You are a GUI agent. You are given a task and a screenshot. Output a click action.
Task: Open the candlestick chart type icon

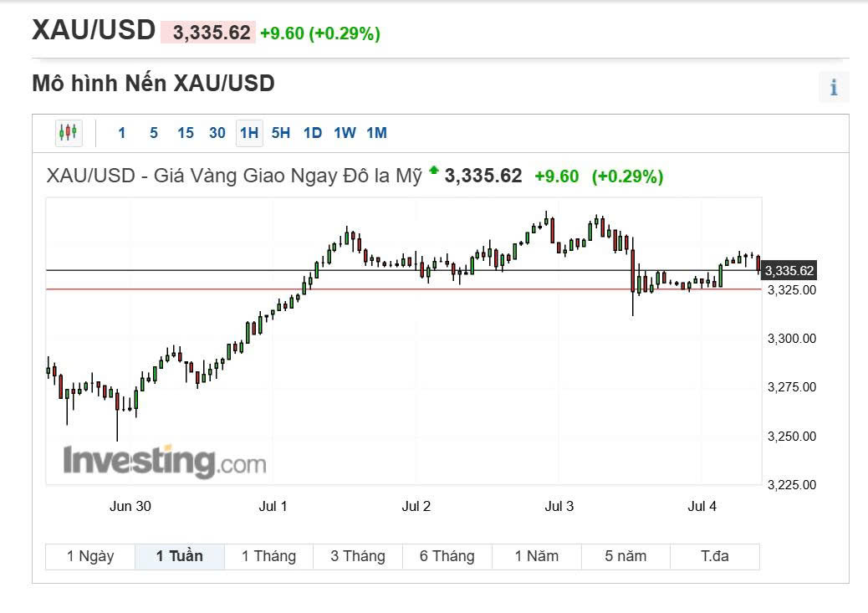tap(69, 133)
